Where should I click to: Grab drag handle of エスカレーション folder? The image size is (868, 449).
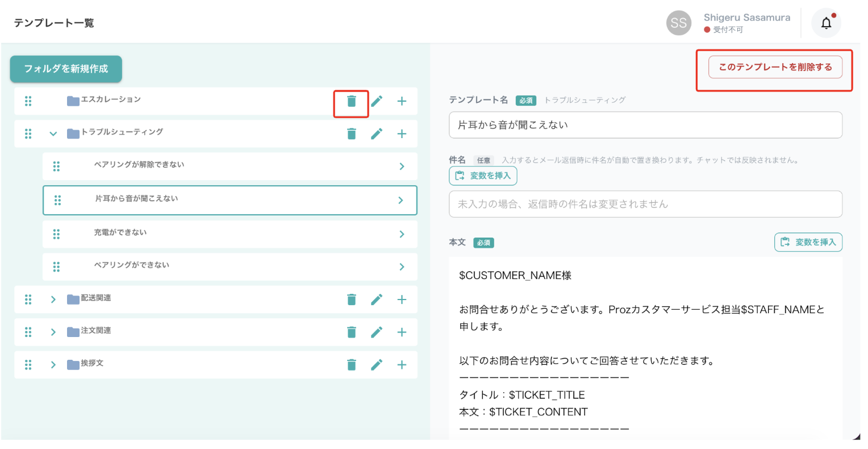click(x=28, y=101)
